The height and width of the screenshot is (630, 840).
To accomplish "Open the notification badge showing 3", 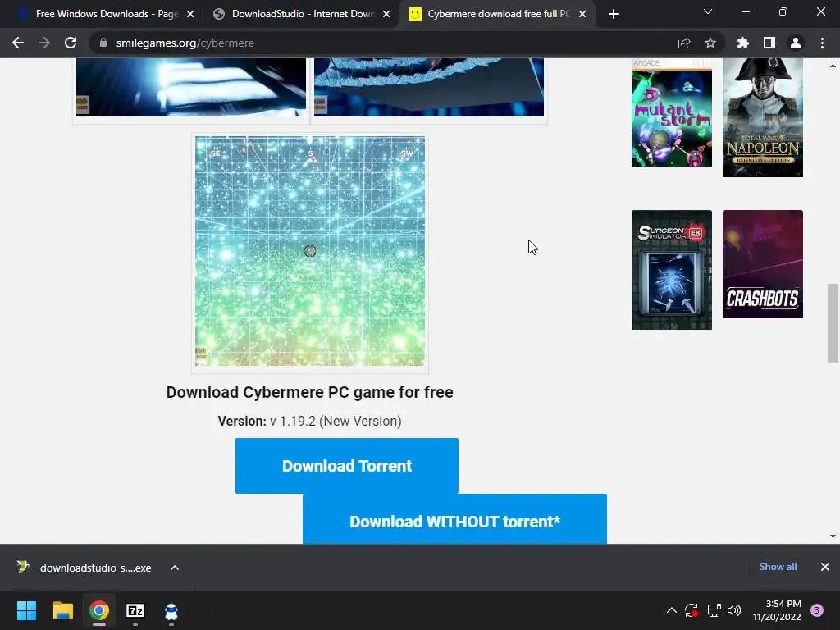I will click(817, 610).
